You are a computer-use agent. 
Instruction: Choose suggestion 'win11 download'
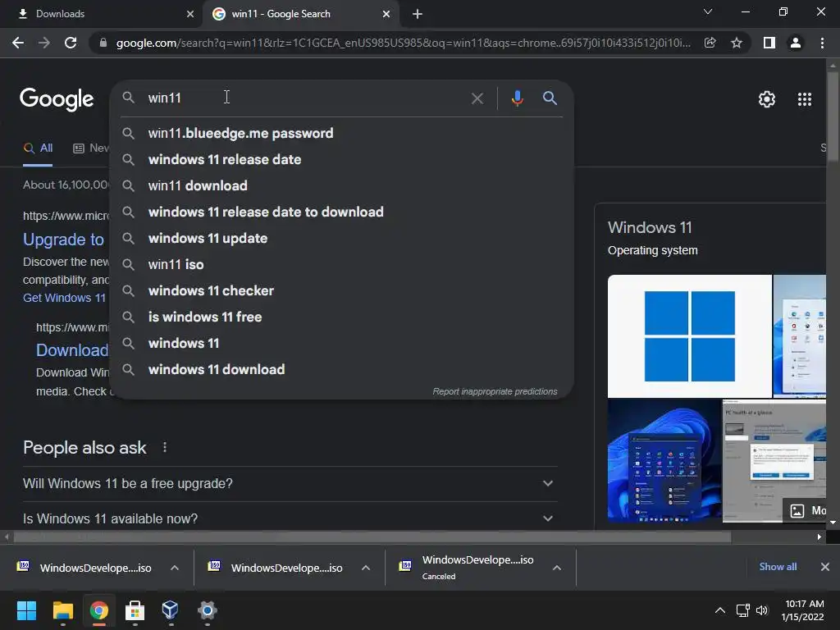point(342,186)
